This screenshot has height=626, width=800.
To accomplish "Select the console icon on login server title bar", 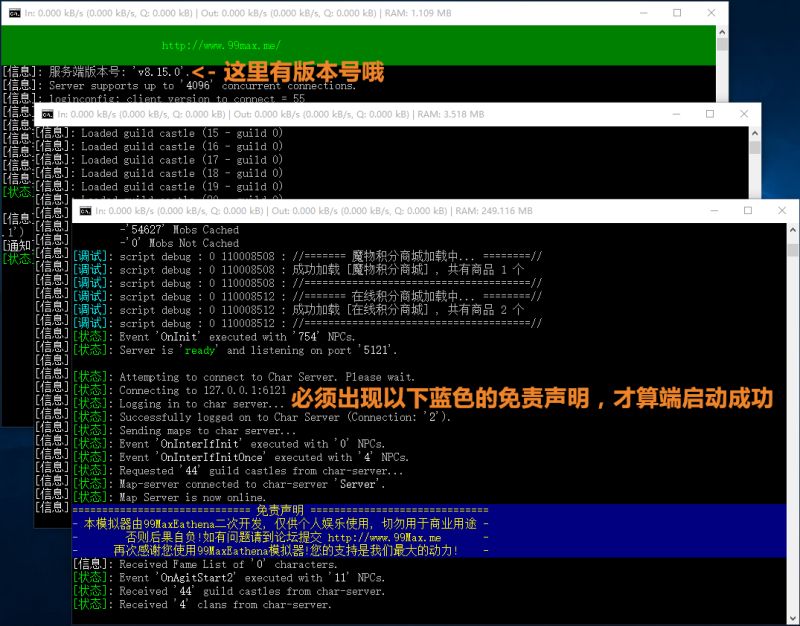I will click(x=12, y=12).
